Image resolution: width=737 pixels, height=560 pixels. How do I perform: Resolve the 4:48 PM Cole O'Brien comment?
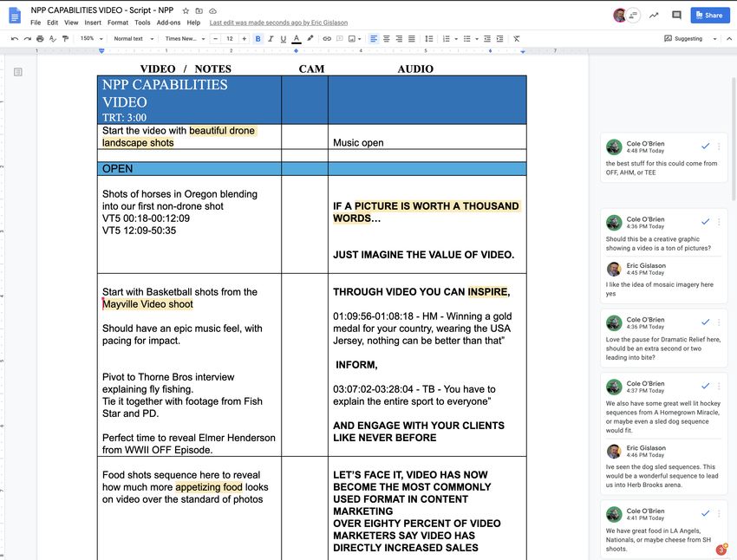(705, 147)
